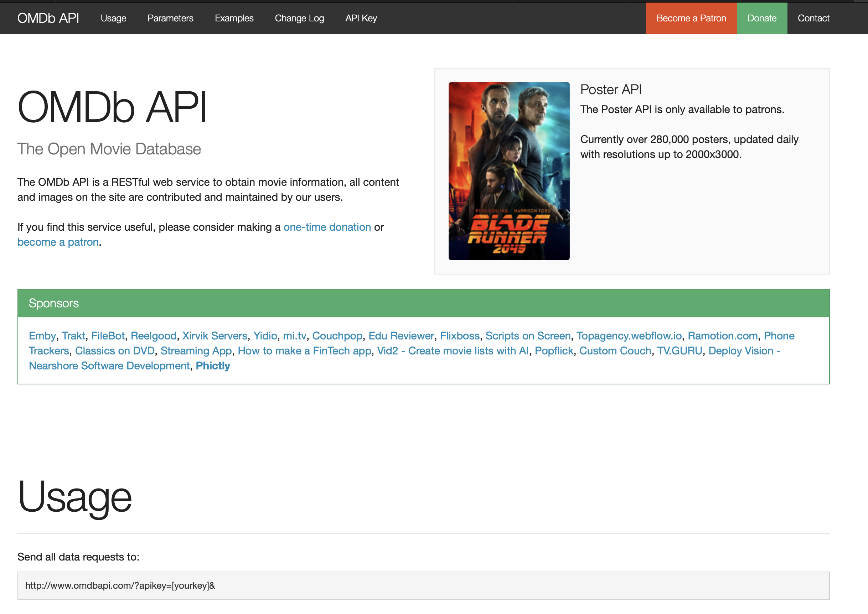Click the omdbapi.com request URL box
868x614 pixels.
point(423,585)
